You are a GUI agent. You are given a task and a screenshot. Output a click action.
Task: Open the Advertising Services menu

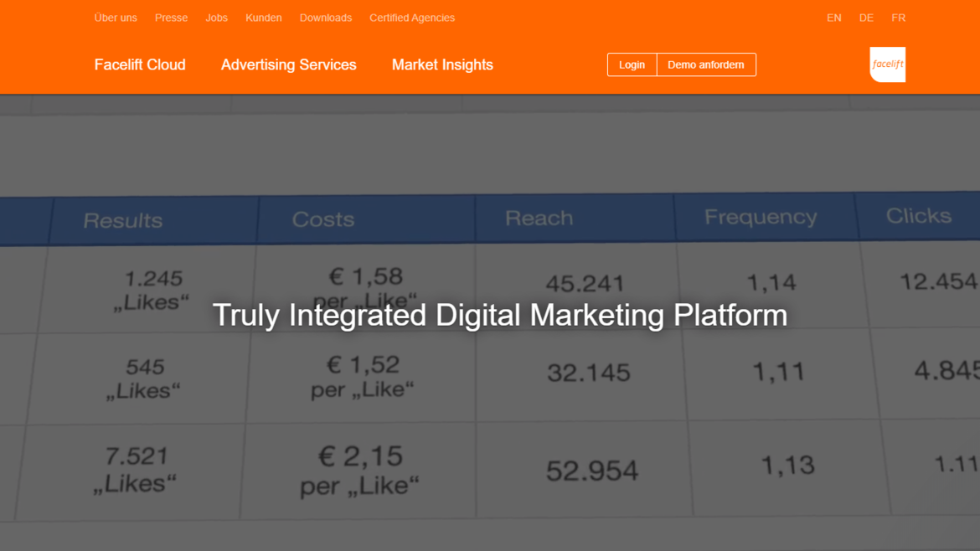click(289, 64)
